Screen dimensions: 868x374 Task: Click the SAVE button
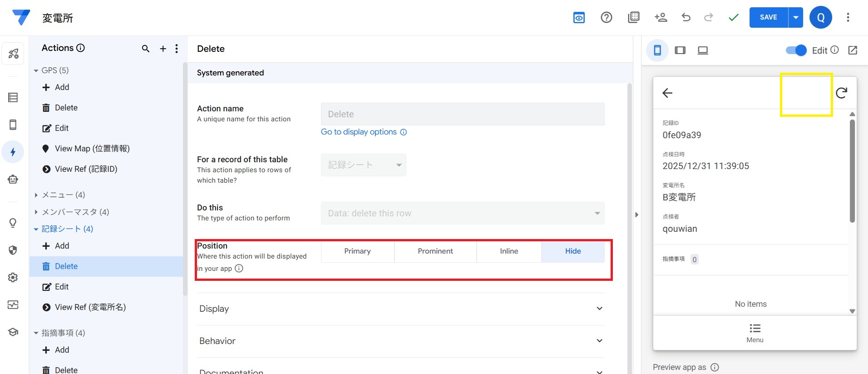coord(768,17)
